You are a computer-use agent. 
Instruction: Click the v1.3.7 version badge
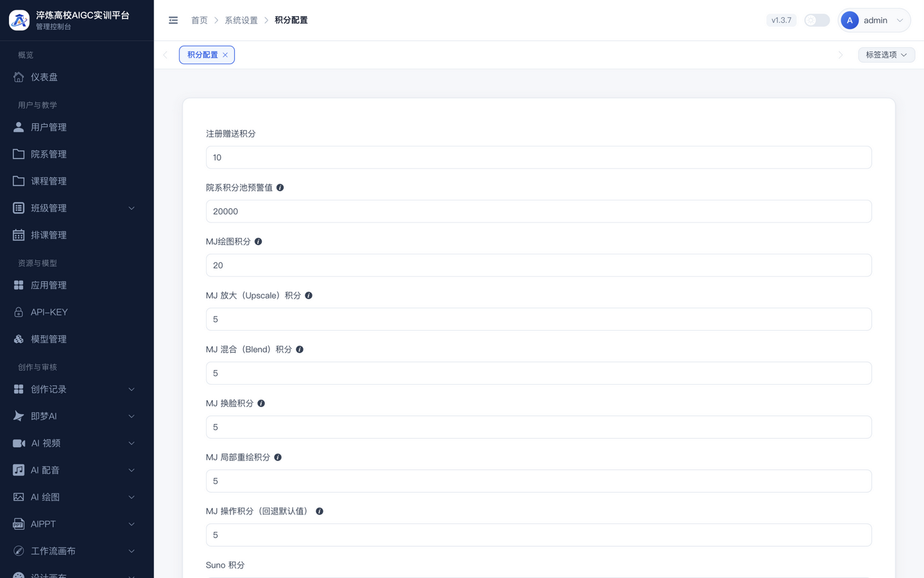click(x=781, y=21)
